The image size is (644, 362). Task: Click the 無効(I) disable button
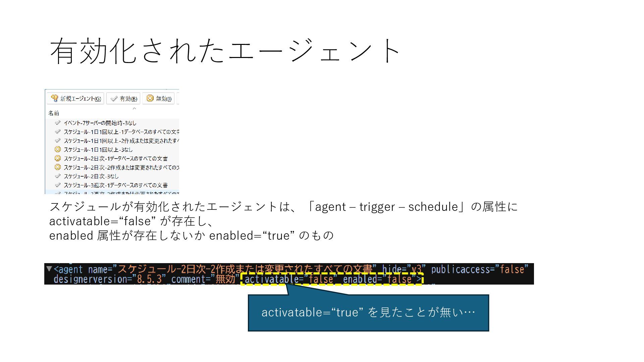pyautogui.click(x=159, y=99)
